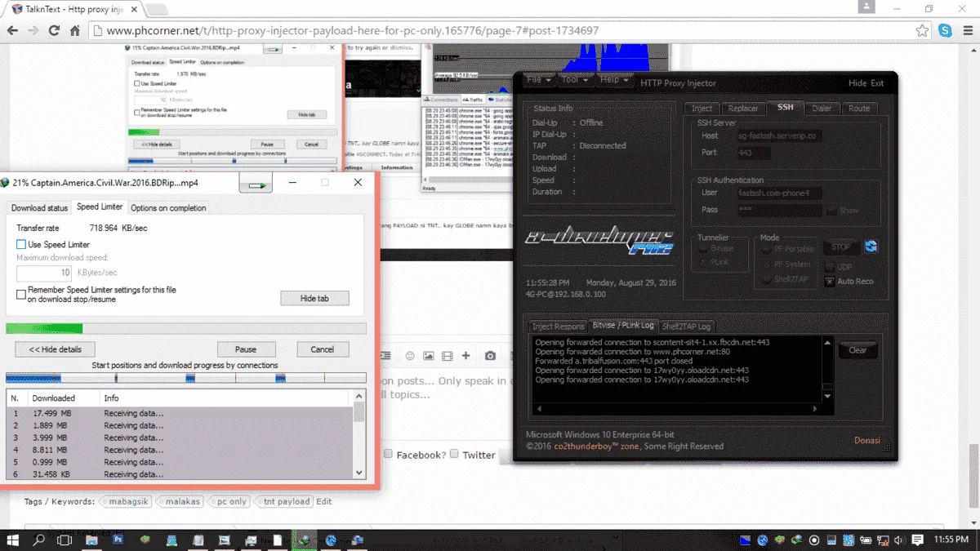Cancel the Captain America download

pyautogui.click(x=322, y=349)
